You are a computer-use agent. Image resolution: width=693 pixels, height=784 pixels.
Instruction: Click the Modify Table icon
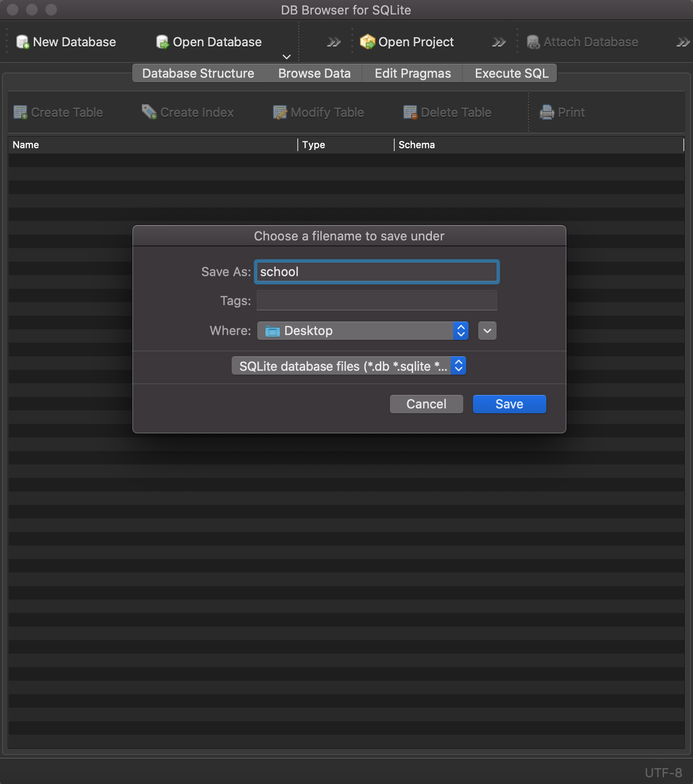[280, 112]
